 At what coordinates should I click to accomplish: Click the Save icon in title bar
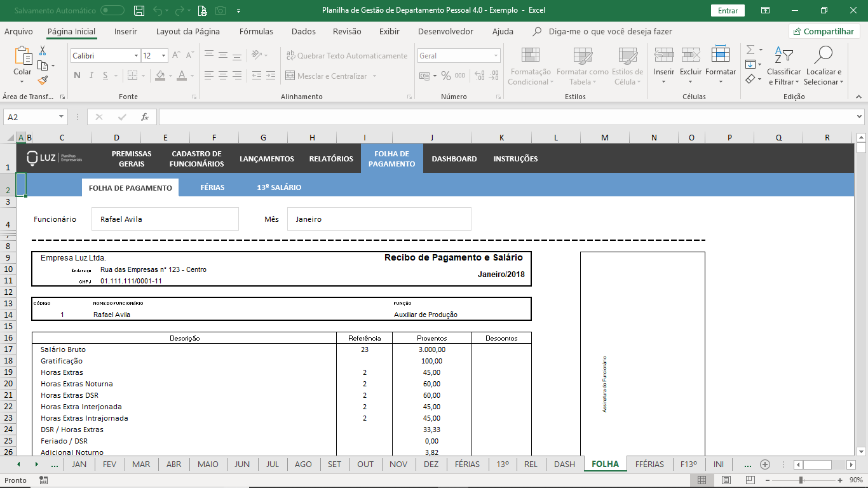coord(139,11)
